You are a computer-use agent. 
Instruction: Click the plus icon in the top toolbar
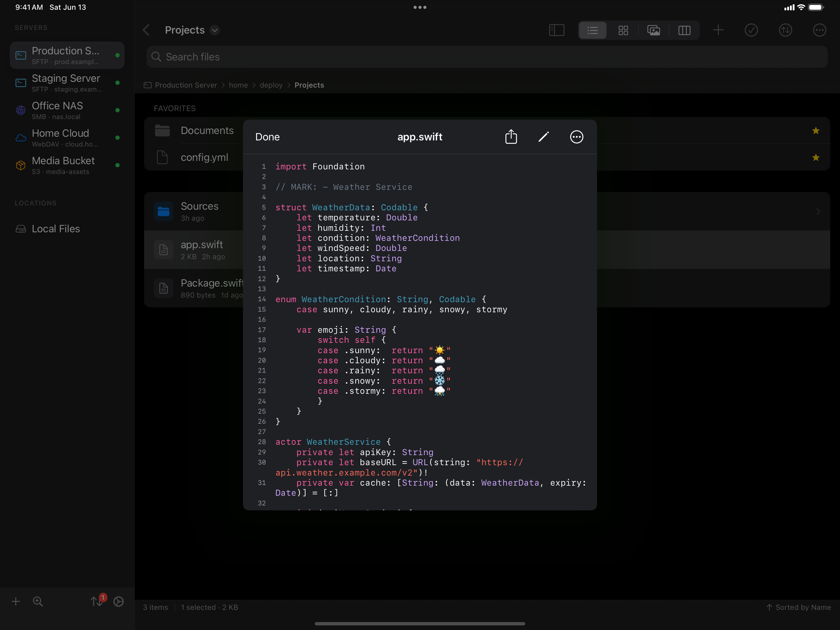(x=718, y=30)
